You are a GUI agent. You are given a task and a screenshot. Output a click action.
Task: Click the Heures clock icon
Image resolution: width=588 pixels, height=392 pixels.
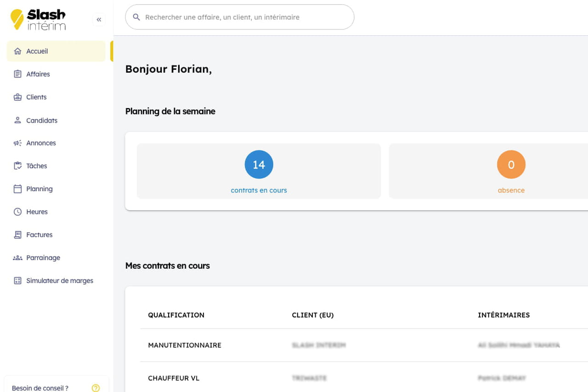(17, 212)
